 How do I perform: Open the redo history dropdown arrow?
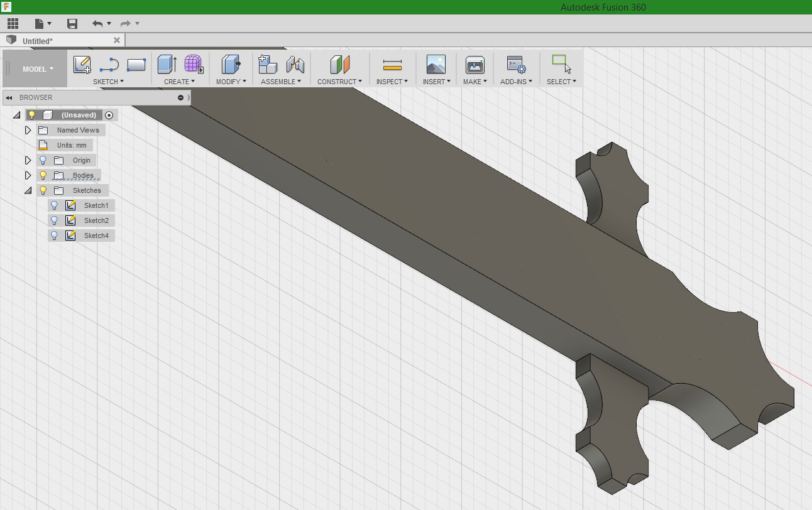pos(138,24)
